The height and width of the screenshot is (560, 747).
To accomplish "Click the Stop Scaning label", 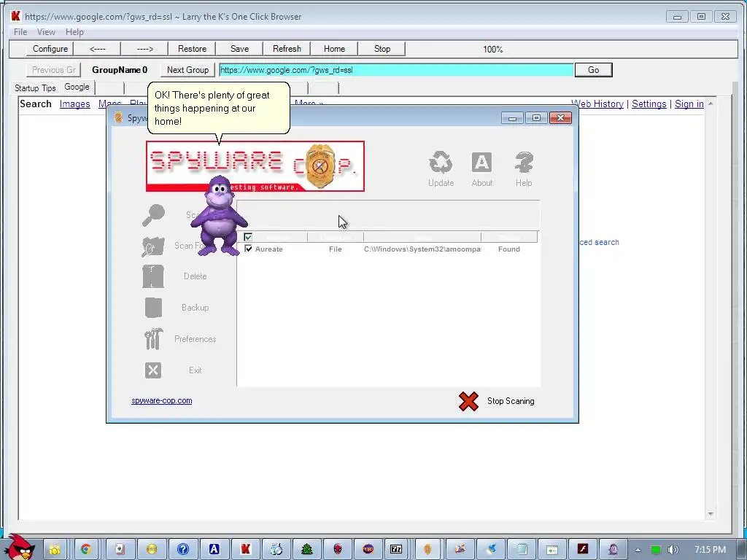I will [x=511, y=401].
